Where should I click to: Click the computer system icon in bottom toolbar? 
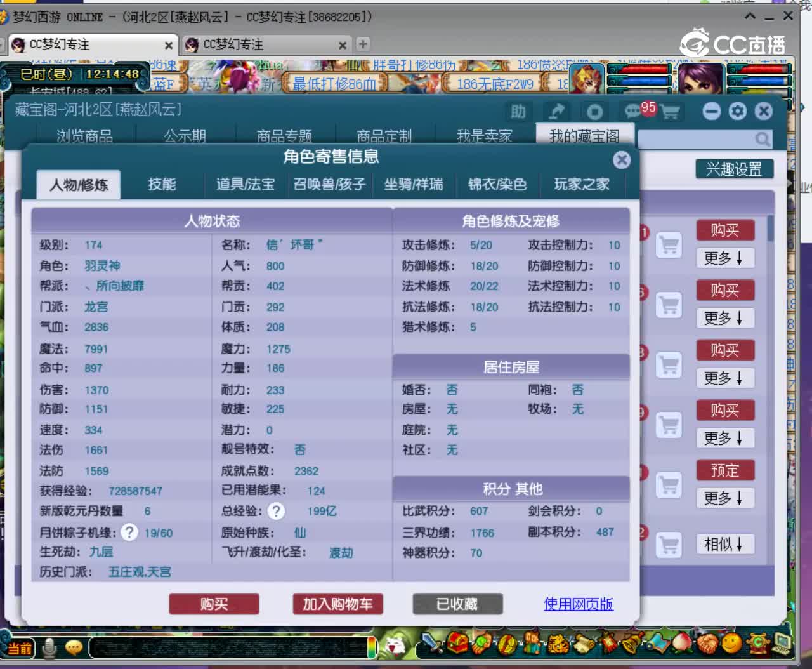point(782,643)
